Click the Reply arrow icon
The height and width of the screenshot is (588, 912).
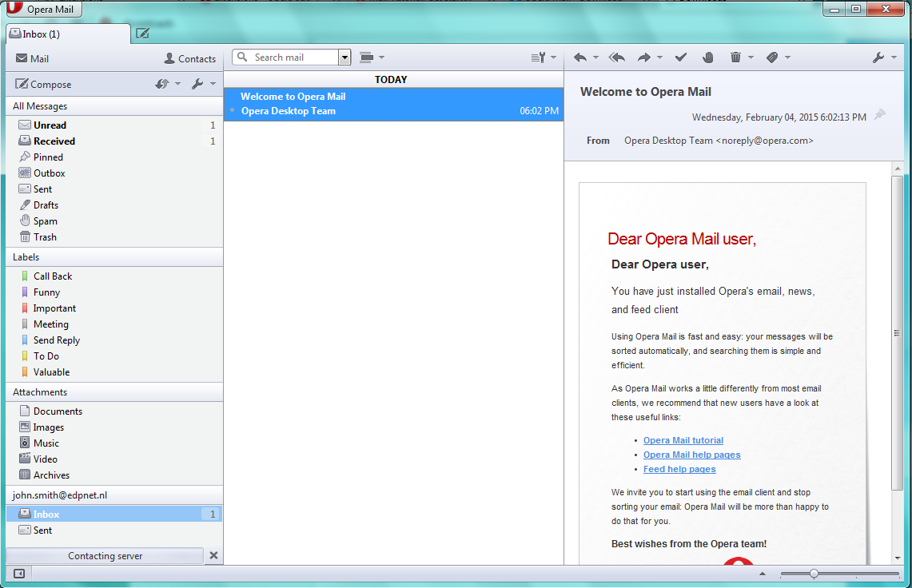click(x=579, y=58)
